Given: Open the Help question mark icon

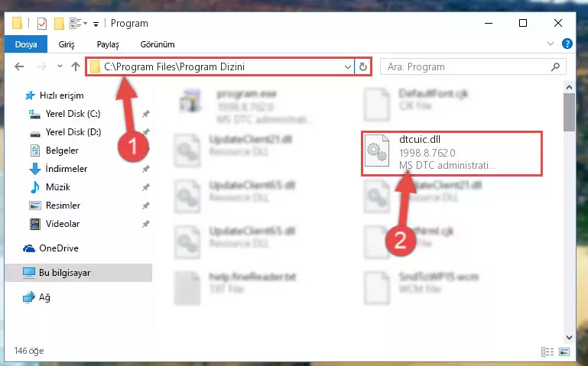Looking at the screenshot, I should click(x=567, y=44).
